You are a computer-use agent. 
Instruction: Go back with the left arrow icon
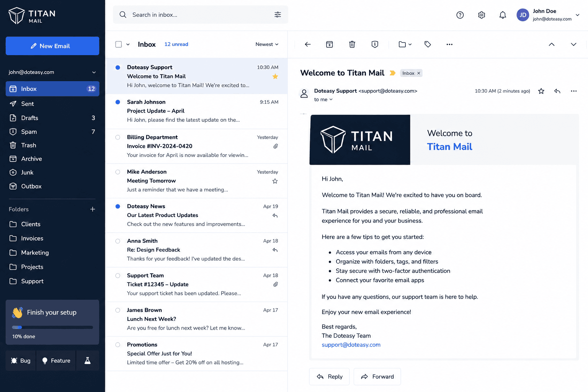(x=308, y=44)
